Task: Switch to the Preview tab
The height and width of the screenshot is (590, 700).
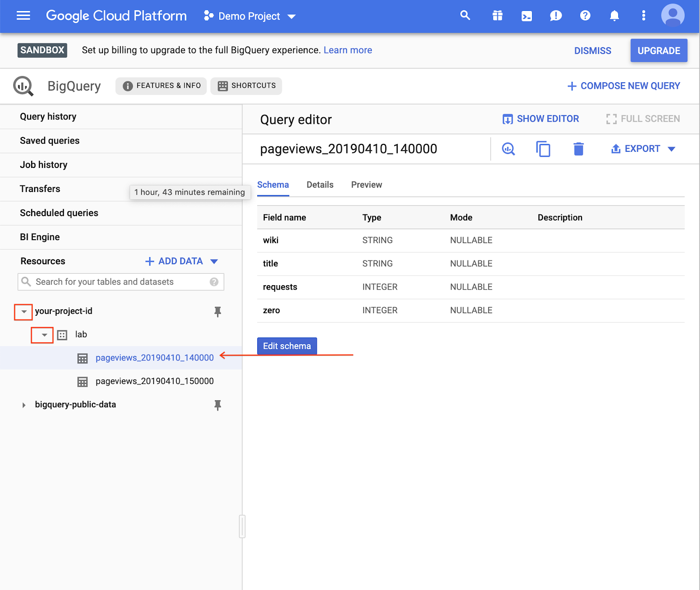Action: [x=366, y=185]
